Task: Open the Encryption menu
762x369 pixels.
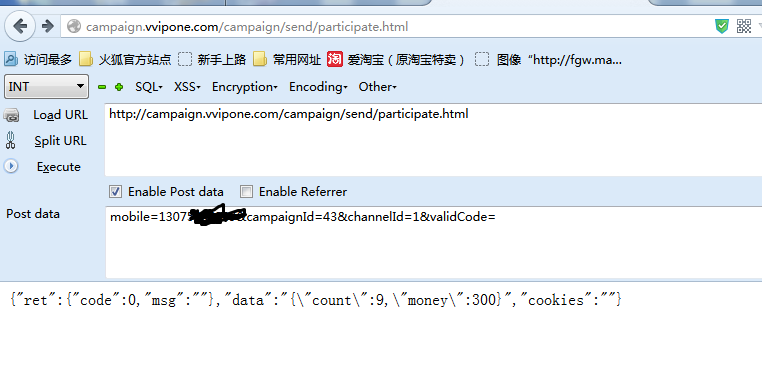Action: click(x=244, y=87)
